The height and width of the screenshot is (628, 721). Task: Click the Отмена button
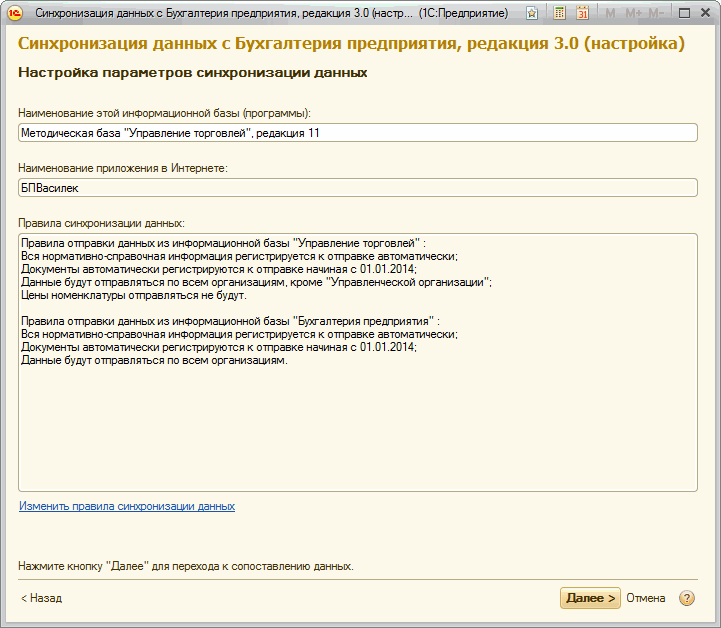click(646, 598)
